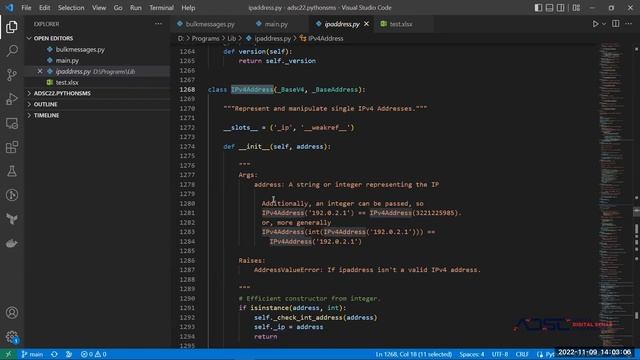
Task: Open Explorer views and more actions ellipsis
Action: pyautogui.click(x=158, y=24)
